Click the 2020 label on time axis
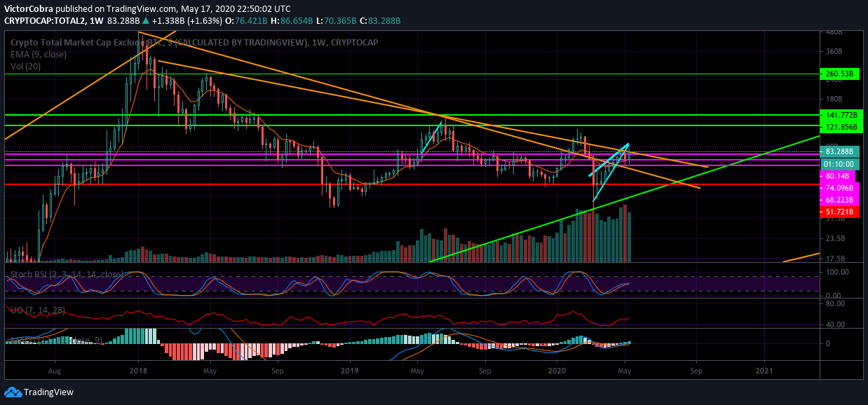 click(x=557, y=370)
